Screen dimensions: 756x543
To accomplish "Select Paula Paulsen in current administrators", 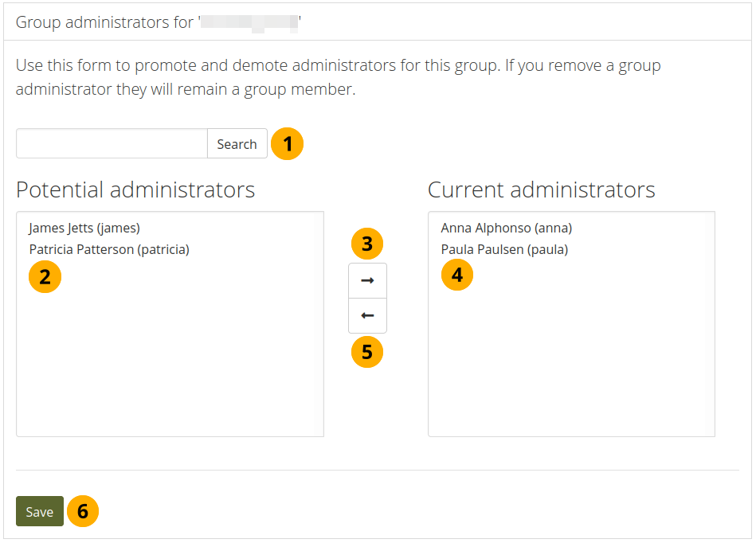I will click(504, 249).
